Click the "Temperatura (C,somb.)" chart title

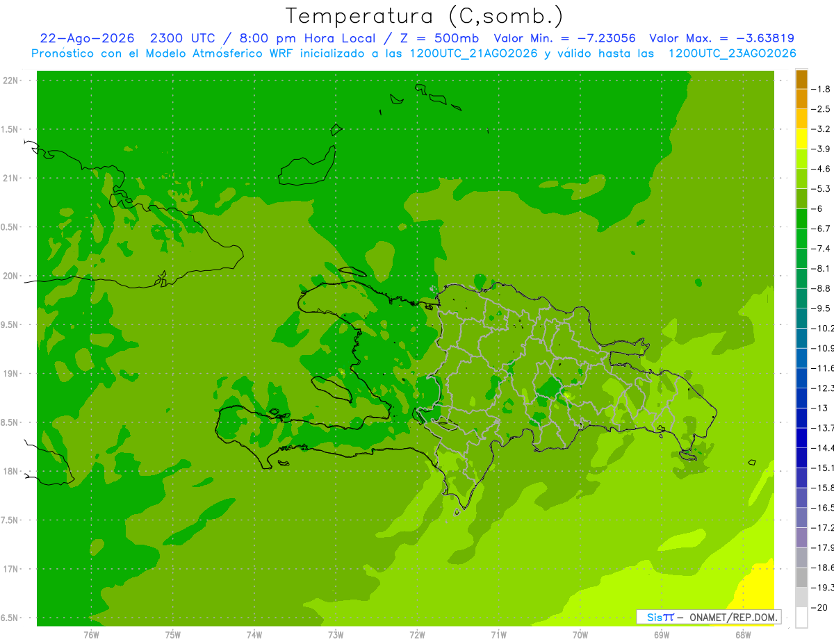point(424,16)
